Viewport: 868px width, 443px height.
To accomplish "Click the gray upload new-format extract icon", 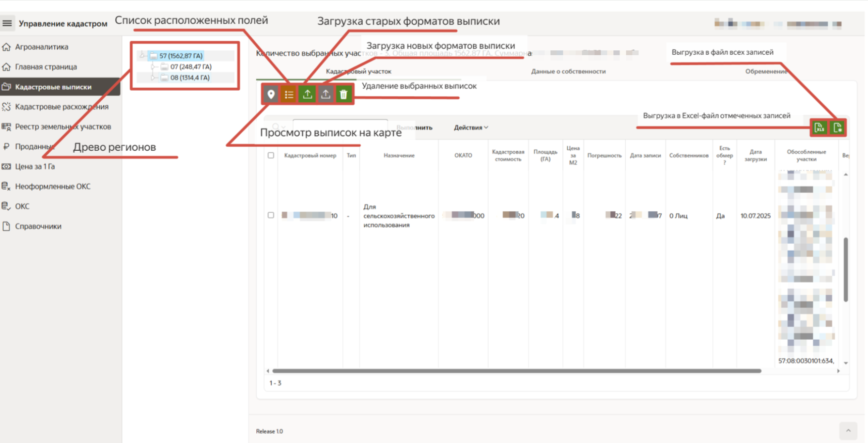I will pyautogui.click(x=325, y=95).
